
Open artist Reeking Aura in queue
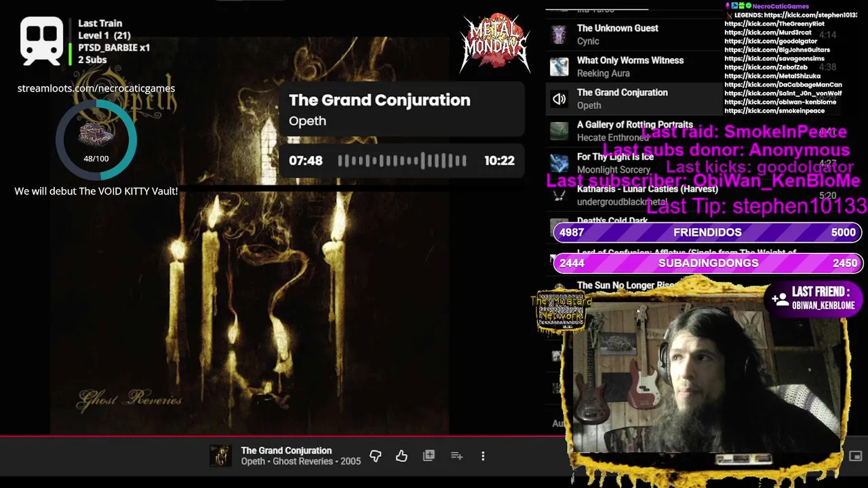pyautogui.click(x=603, y=73)
